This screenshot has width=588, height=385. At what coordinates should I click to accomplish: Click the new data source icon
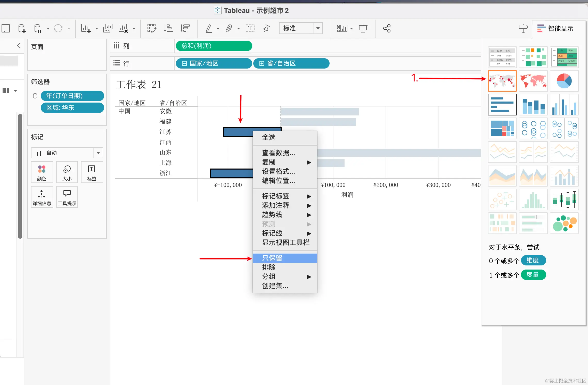(x=22, y=28)
